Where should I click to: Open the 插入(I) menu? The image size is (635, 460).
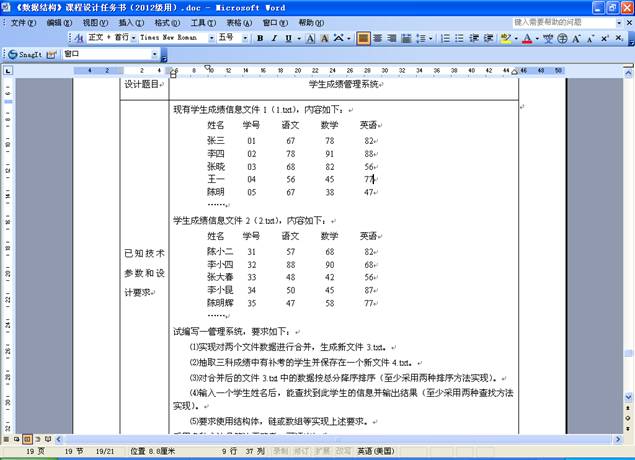(131, 23)
